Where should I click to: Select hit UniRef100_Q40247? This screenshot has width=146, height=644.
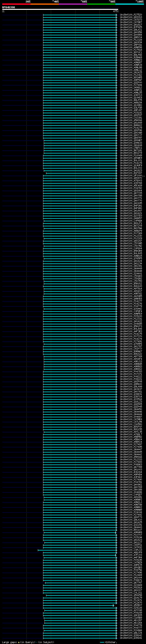coord(131,241)
